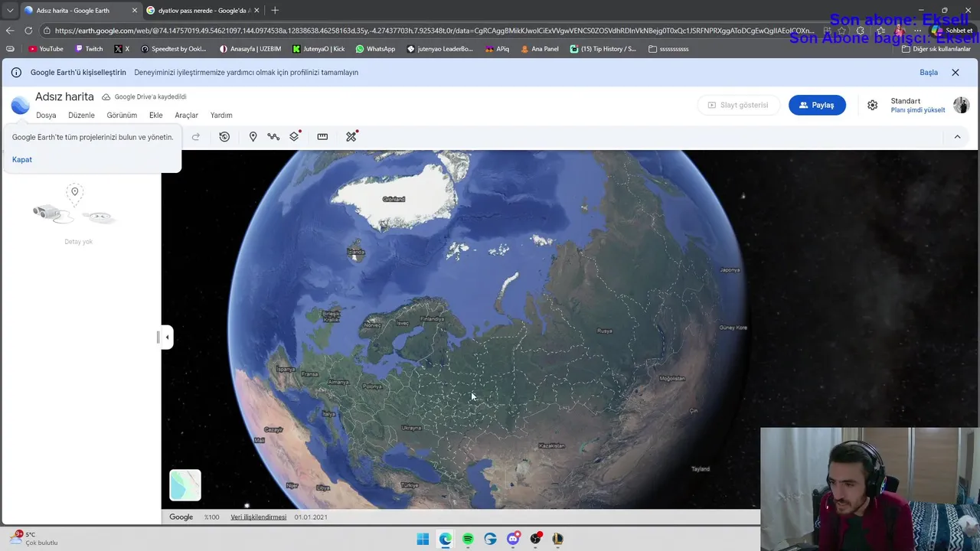Click the browser address bar URL
980x551 pixels.
pos(434,31)
